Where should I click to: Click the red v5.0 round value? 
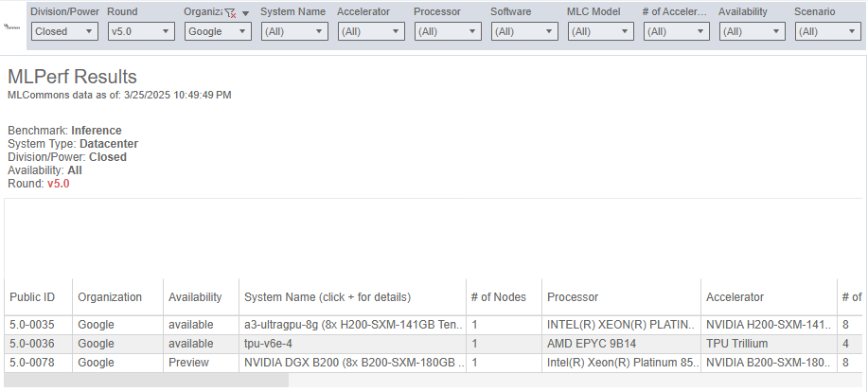tap(58, 184)
